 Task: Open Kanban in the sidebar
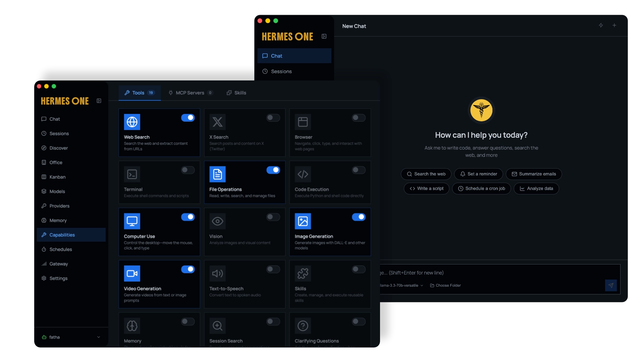pyautogui.click(x=71, y=177)
